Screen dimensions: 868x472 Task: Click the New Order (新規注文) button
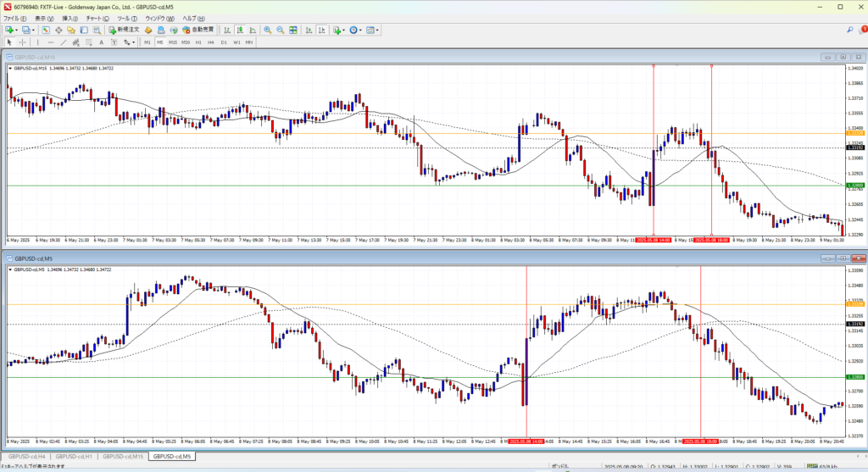click(x=122, y=30)
